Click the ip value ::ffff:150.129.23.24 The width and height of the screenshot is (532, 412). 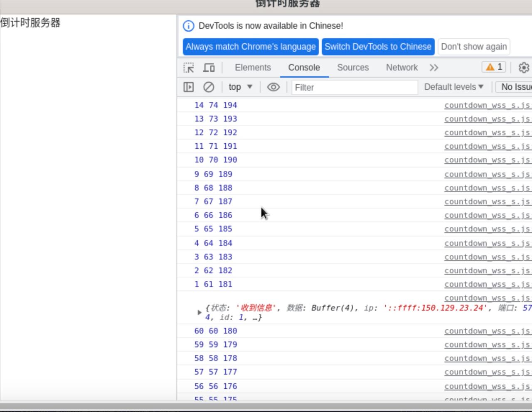[435, 308]
